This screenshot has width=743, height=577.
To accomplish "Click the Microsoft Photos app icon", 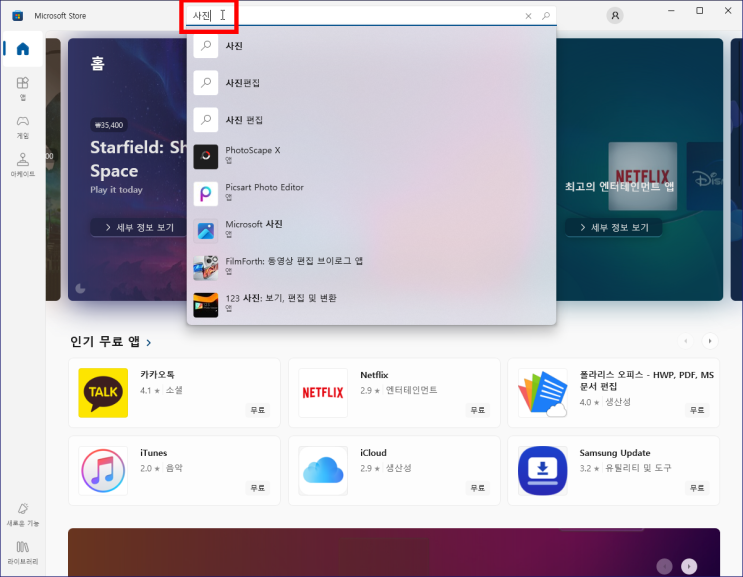I will (x=206, y=231).
